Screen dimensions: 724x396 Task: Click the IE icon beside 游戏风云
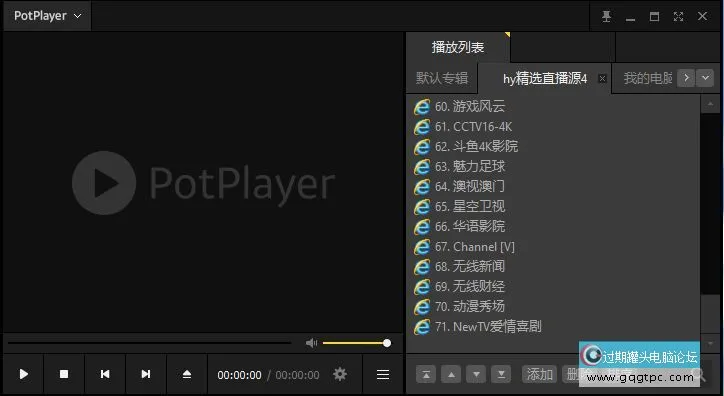(x=422, y=107)
